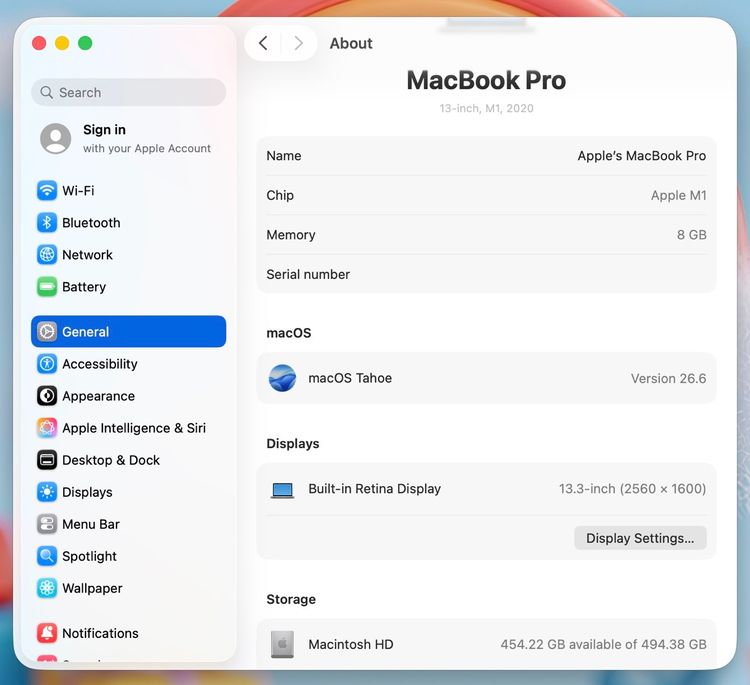
Task: Go forward with the right chevron
Action: click(x=298, y=43)
